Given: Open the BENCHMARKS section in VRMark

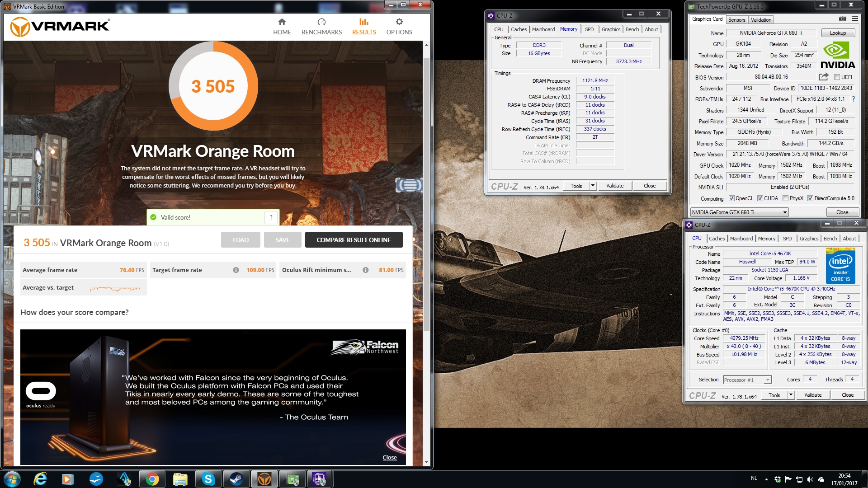Looking at the screenshot, I should click(x=321, y=27).
